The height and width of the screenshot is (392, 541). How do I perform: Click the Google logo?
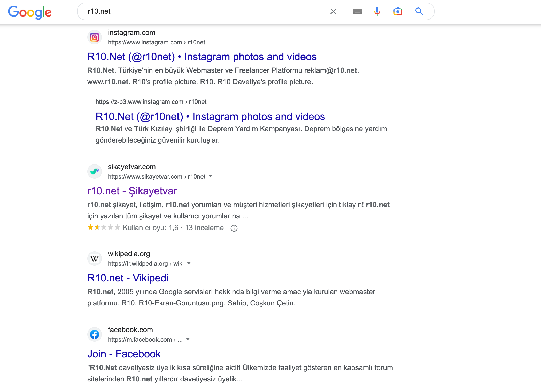[30, 12]
